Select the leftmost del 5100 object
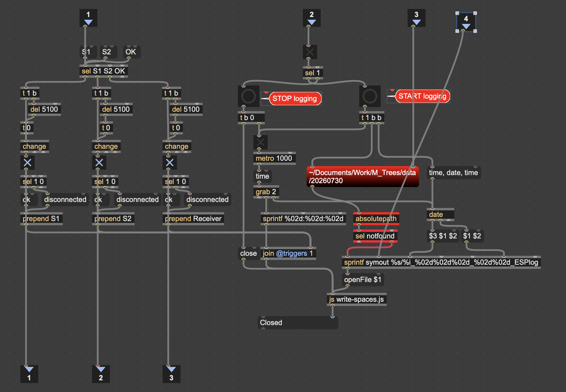The image size is (566, 392). 44,109
